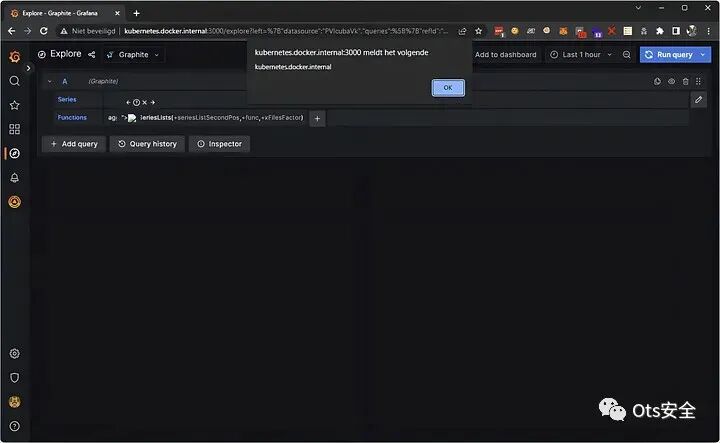Click the Niet beveiligd security warning
720x443 pixels.
tap(88, 31)
